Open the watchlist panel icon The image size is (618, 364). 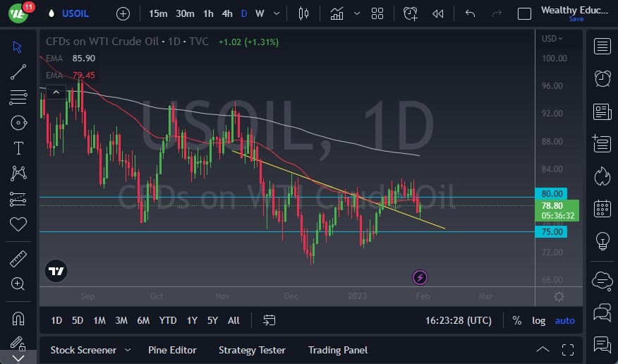click(602, 47)
